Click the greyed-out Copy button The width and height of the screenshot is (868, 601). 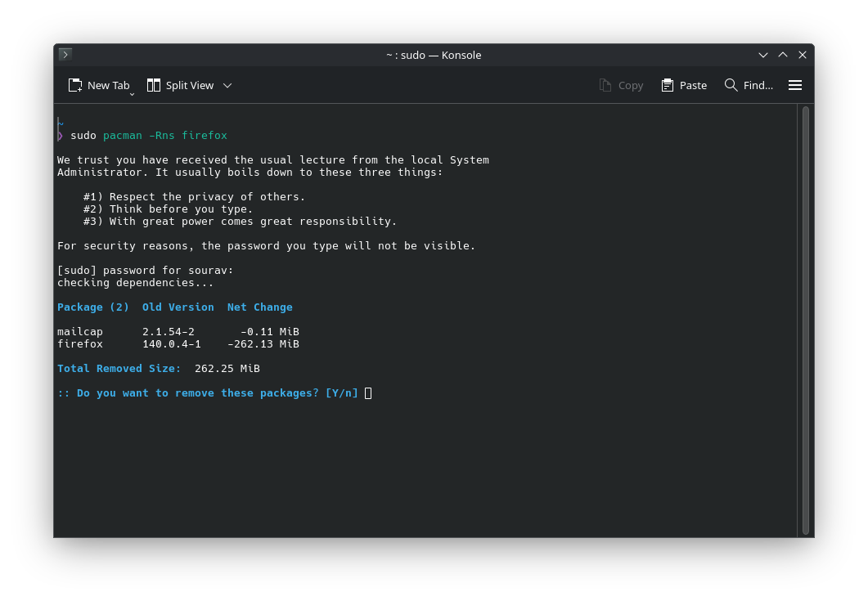click(x=621, y=85)
